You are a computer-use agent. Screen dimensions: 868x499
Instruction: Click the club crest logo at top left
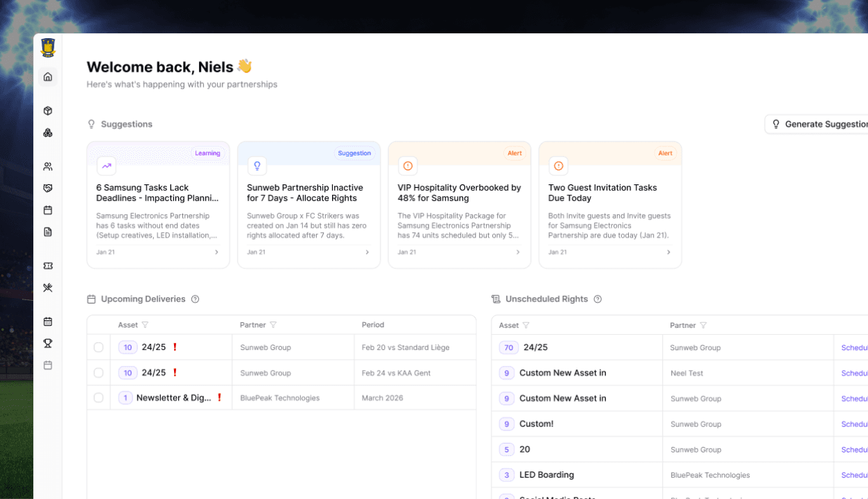47,46
